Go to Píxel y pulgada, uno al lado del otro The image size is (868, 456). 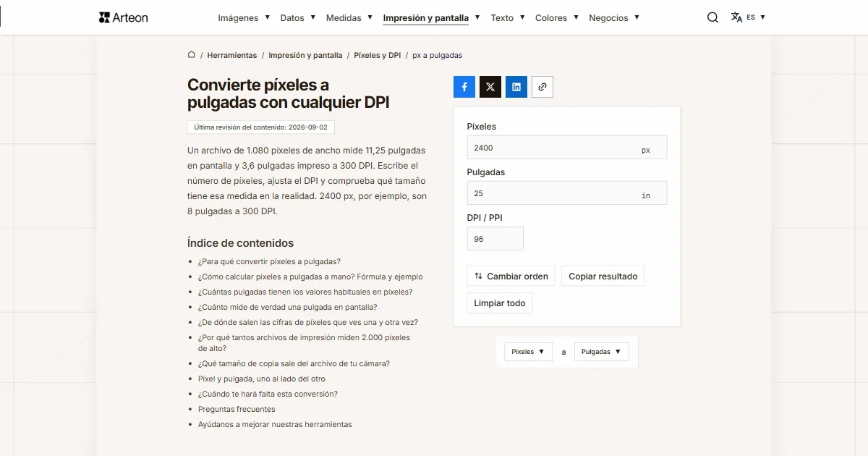[x=262, y=379]
